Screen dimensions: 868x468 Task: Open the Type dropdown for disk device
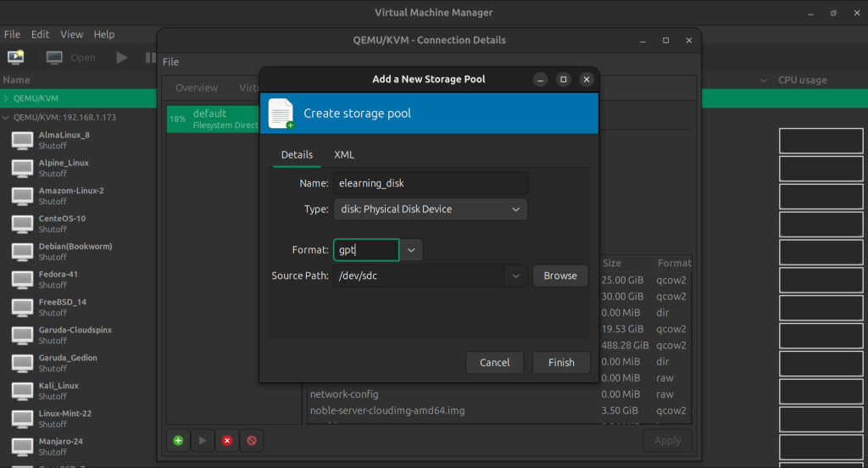(430, 209)
